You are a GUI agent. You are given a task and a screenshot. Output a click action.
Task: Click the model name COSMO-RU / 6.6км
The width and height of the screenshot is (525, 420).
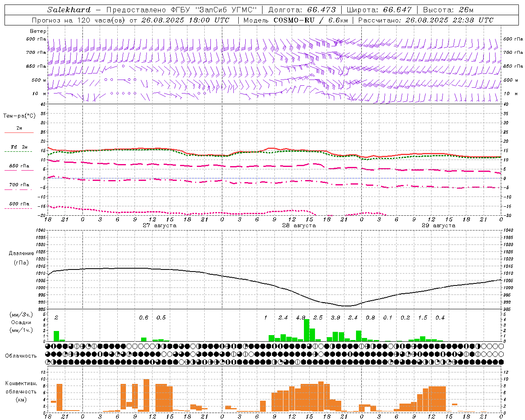[310, 20]
